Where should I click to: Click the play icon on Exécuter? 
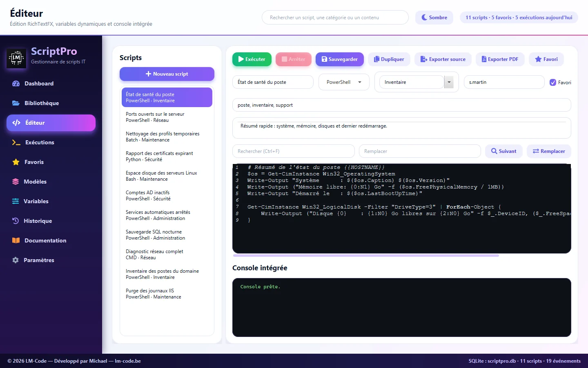pos(241,59)
